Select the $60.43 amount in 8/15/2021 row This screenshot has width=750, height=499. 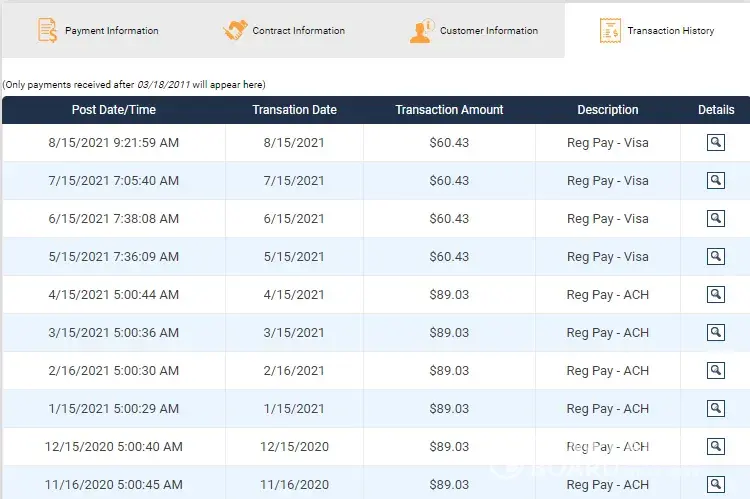tap(449, 143)
